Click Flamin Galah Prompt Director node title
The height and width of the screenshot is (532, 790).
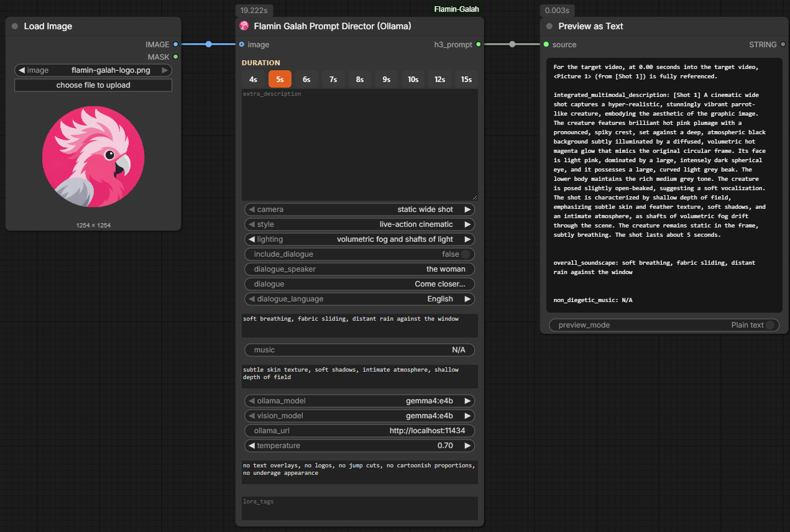click(333, 26)
